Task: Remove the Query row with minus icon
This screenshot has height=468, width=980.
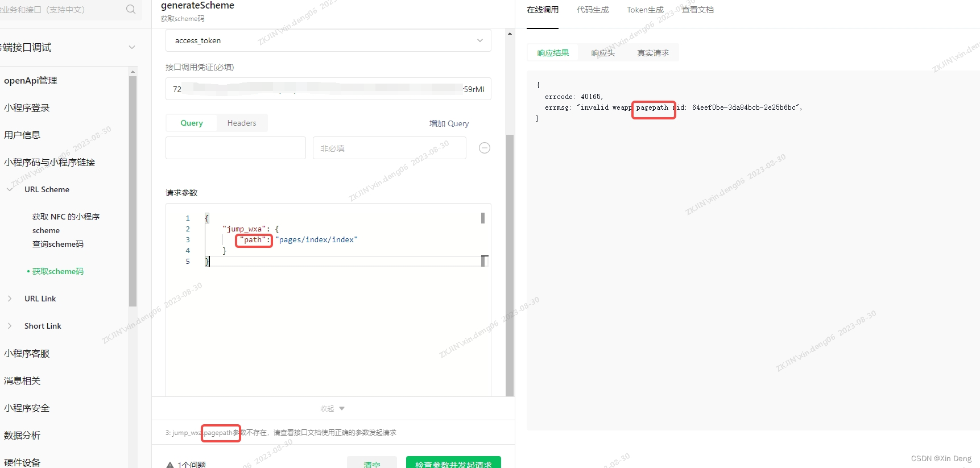Action: [x=485, y=148]
